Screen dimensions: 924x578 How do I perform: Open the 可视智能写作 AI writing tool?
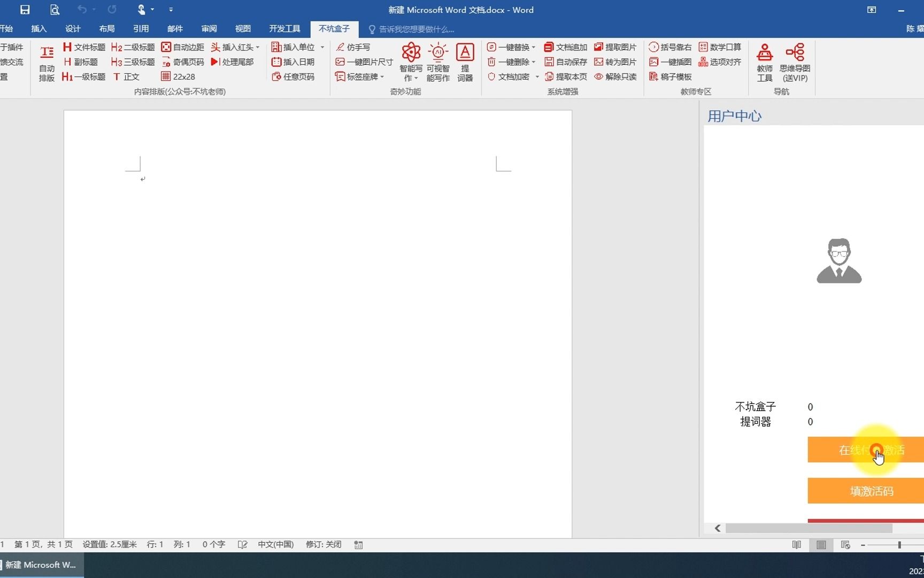coord(438,63)
